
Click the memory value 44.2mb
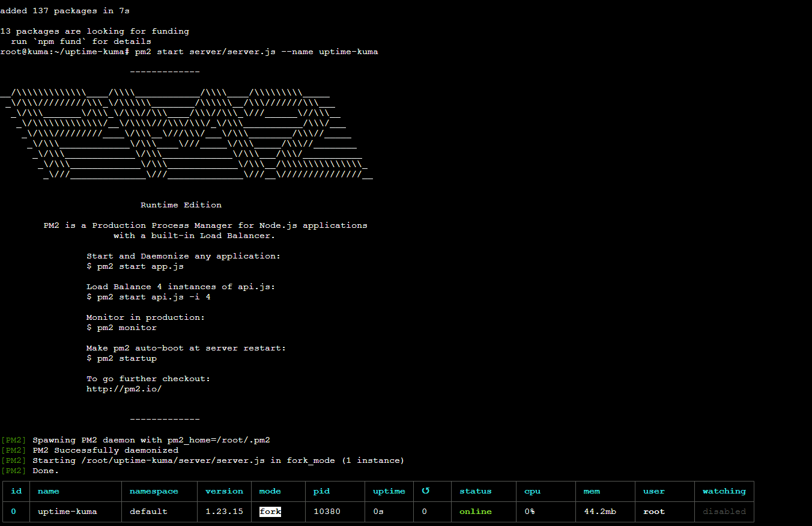[x=600, y=512]
